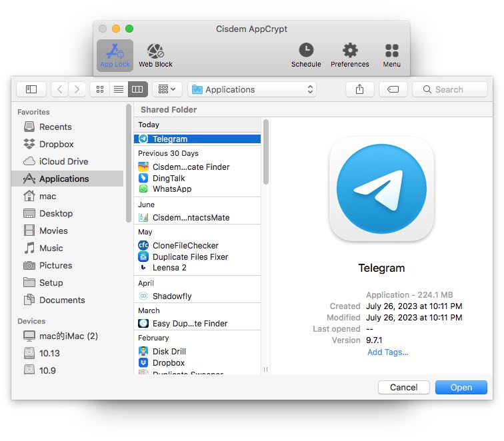
Task: Toggle the sidebar visibility button
Action: (x=31, y=89)
